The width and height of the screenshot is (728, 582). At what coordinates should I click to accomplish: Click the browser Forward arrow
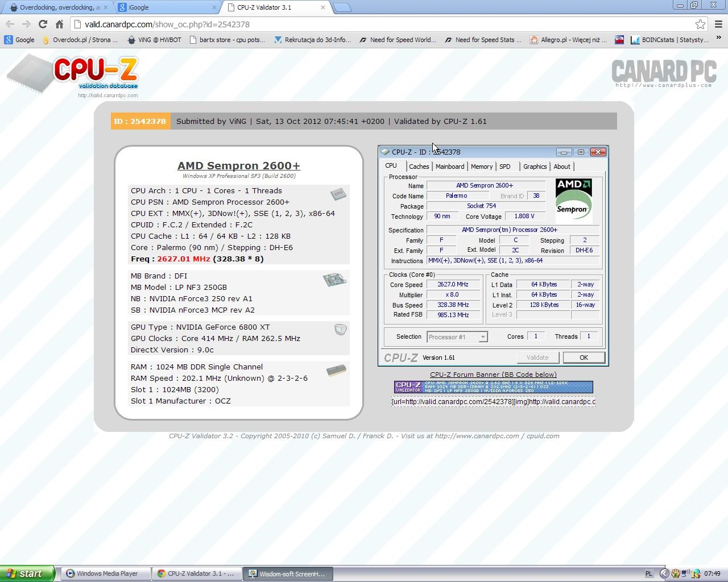tap(26, 24)
